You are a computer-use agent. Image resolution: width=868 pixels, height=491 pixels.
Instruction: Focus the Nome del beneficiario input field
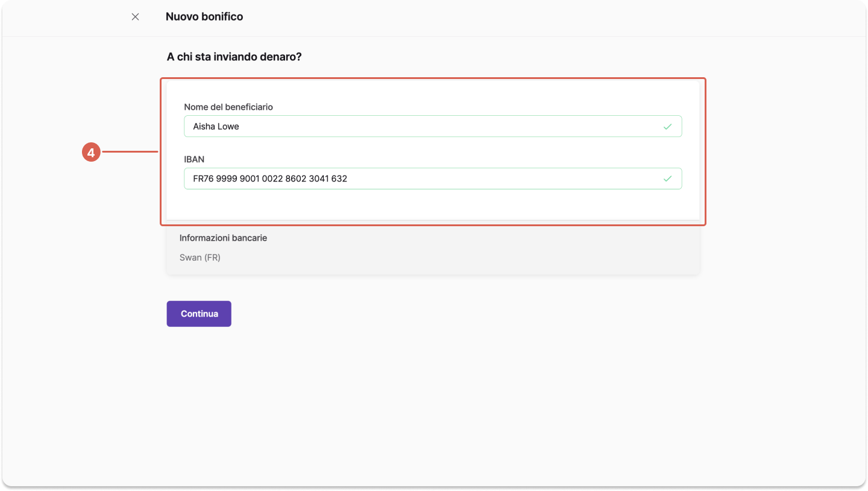tap(433, 126)
